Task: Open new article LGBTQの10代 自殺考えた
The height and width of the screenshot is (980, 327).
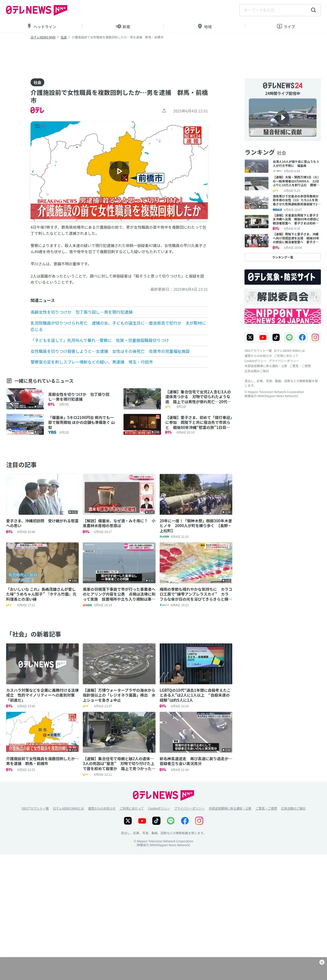Action: coord(196,664)
